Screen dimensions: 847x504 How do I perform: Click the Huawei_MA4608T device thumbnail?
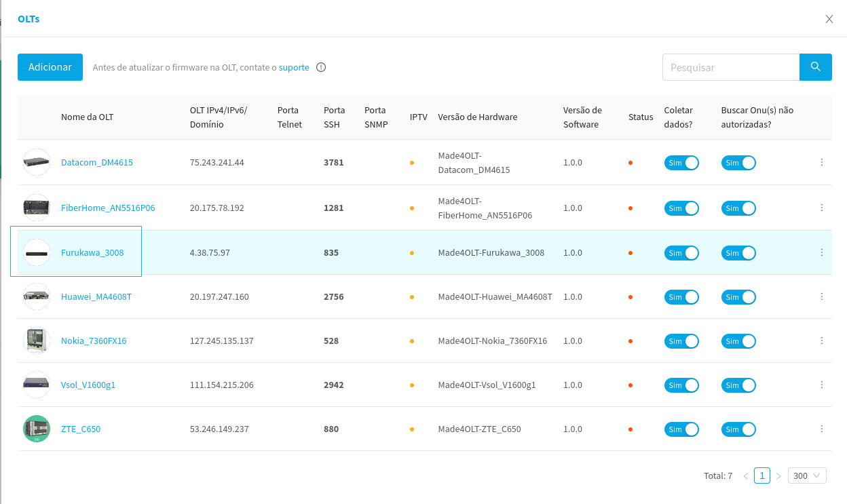(37, 296)
